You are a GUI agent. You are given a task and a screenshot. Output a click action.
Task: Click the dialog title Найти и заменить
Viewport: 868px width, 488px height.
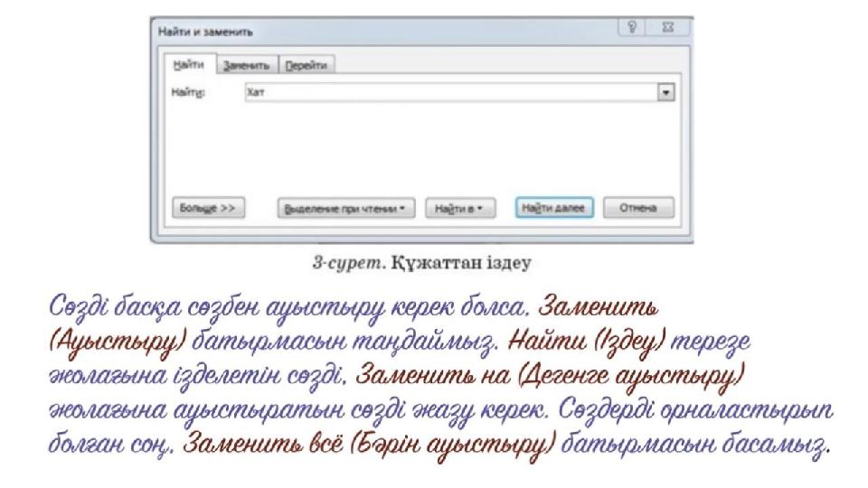tap(205, 32)
